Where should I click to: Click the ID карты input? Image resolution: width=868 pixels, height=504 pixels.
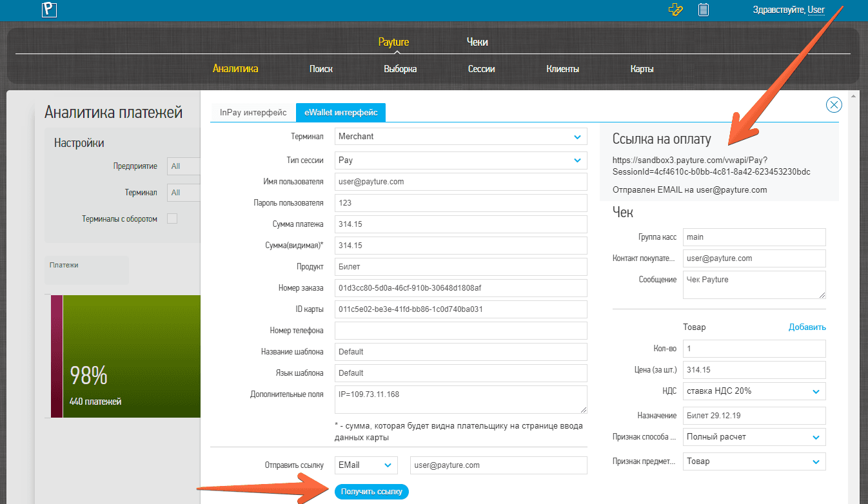461,309
